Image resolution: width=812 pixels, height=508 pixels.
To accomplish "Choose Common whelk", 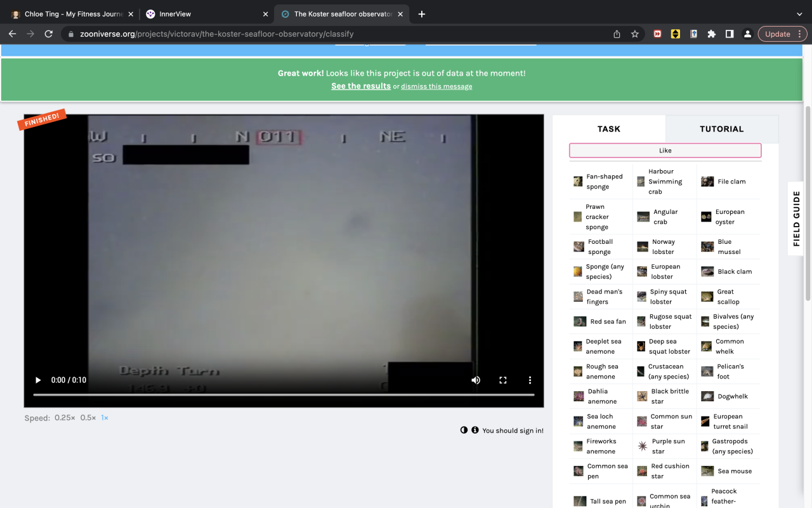I will tap(728, 346).
